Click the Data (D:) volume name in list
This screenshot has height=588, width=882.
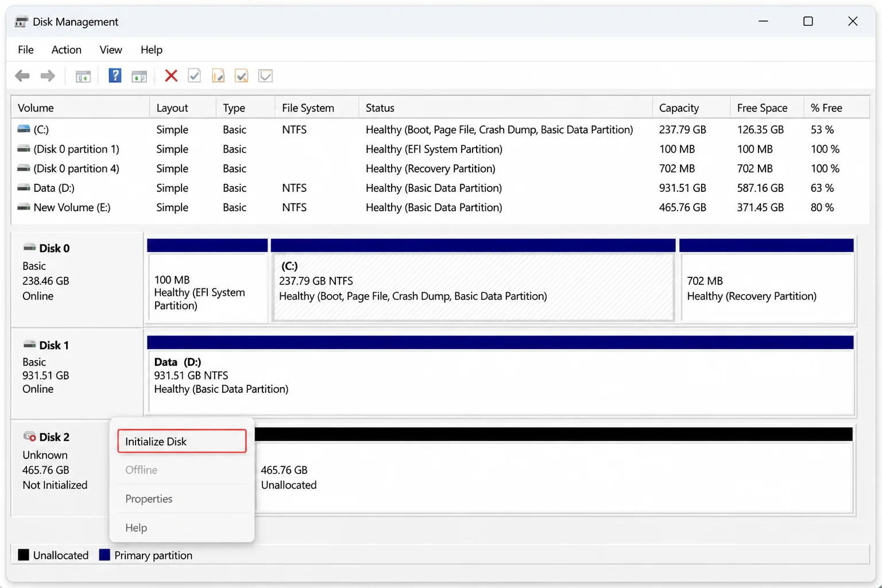[54, 188]
